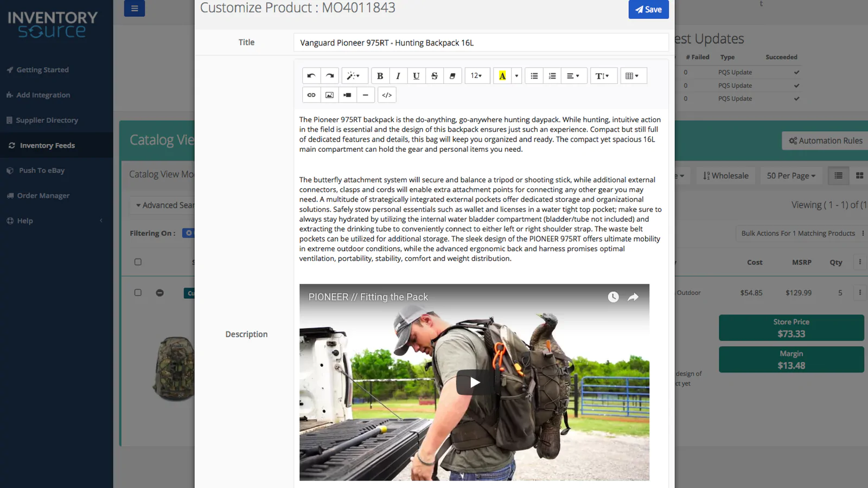Click the minus circle icon on the product row

[159, 293]
